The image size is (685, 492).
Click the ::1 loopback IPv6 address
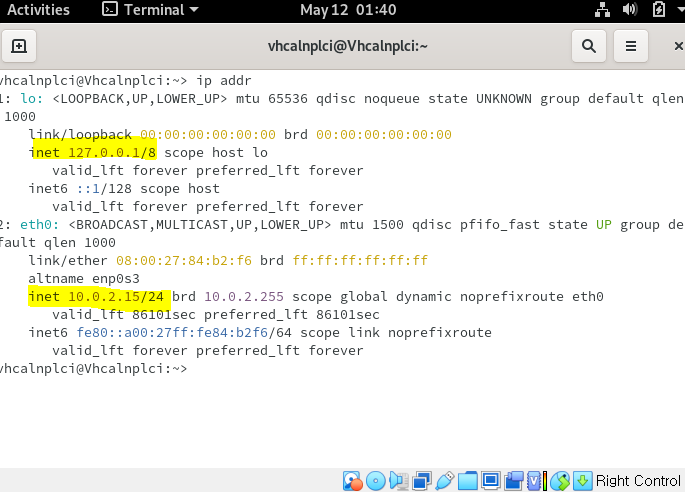point(91,189)
